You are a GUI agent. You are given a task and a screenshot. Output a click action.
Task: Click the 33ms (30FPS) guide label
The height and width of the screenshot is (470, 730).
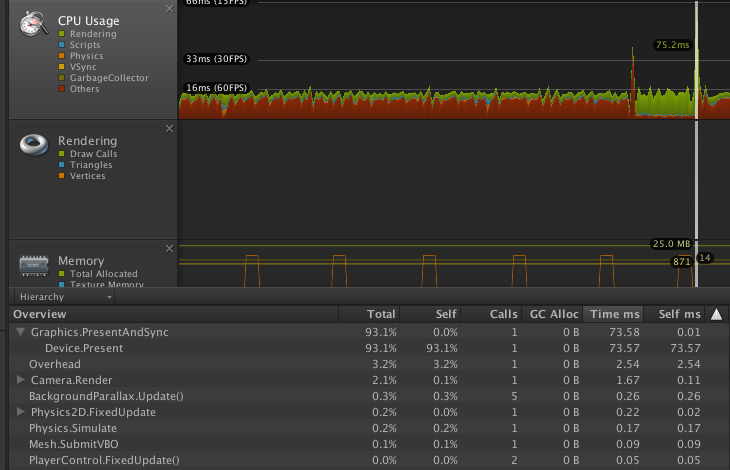(x=216, y=59)
